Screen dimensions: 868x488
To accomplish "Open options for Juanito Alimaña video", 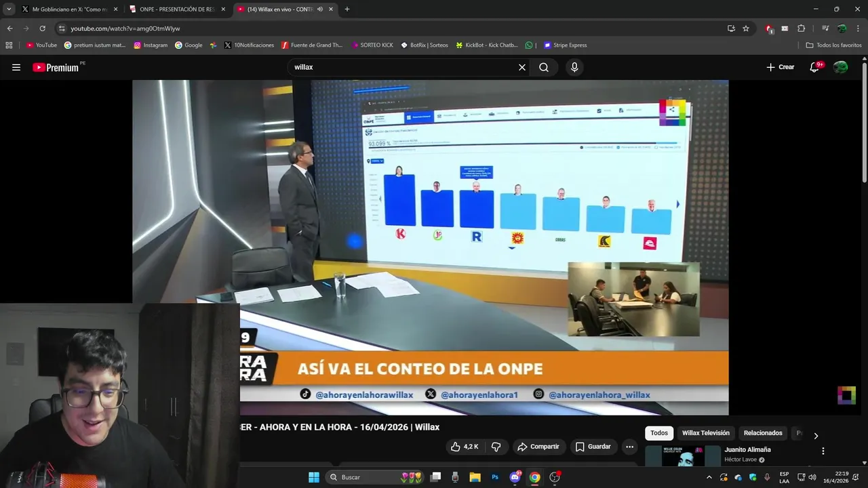I will 823,451.
